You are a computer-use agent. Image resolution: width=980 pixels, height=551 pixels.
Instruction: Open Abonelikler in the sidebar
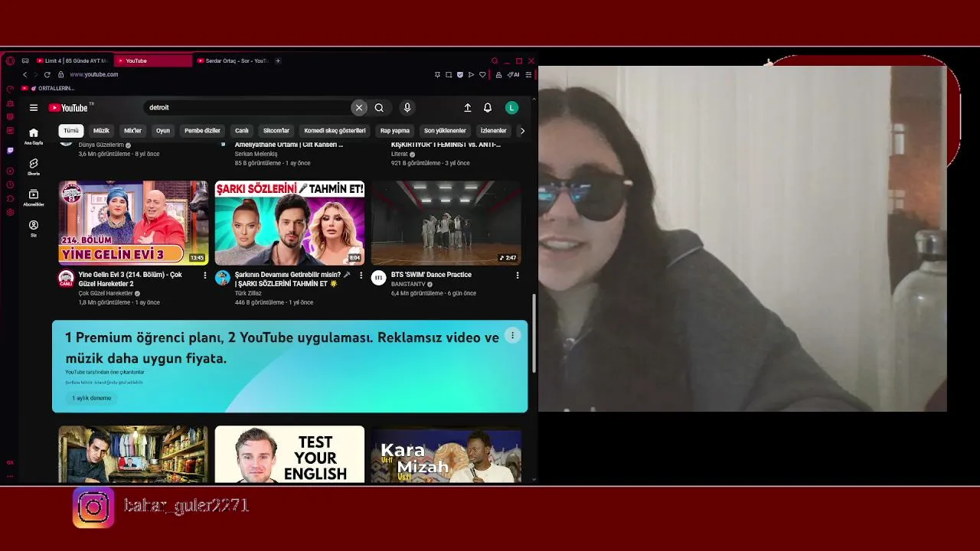(x=34, y=197)
